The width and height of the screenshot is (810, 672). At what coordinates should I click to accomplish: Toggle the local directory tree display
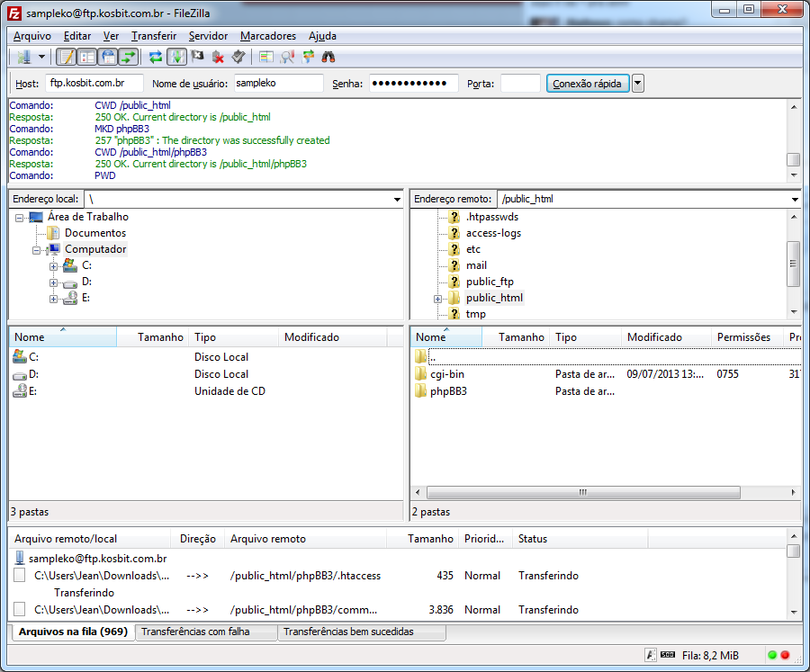tap(86, 57)
